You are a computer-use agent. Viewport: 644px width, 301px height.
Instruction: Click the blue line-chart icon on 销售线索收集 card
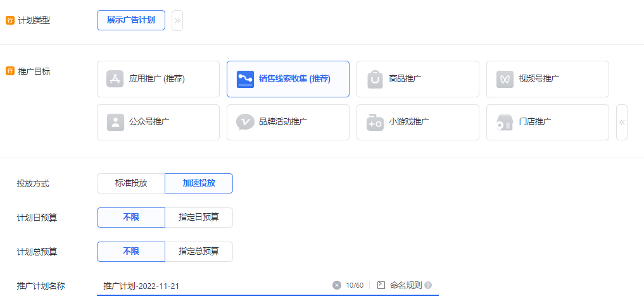coord(245,79)
